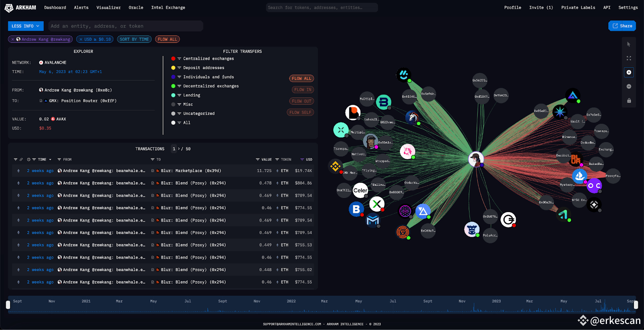Click the Blur node icon in graph
Image resolution: width=644 pixels, height=330 pixels.
(x=576, y=159)
